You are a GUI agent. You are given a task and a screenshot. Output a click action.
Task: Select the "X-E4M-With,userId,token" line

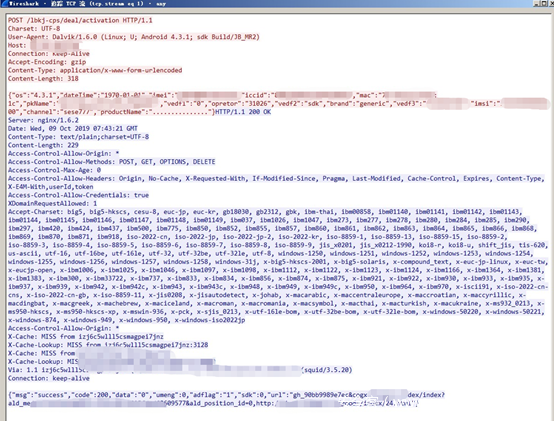(51, 187)
